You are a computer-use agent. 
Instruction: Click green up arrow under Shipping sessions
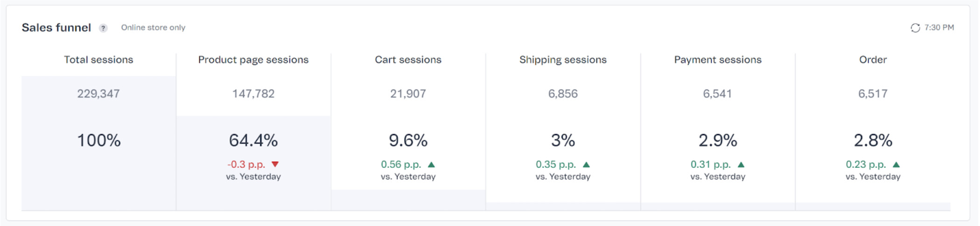[586, 164]
